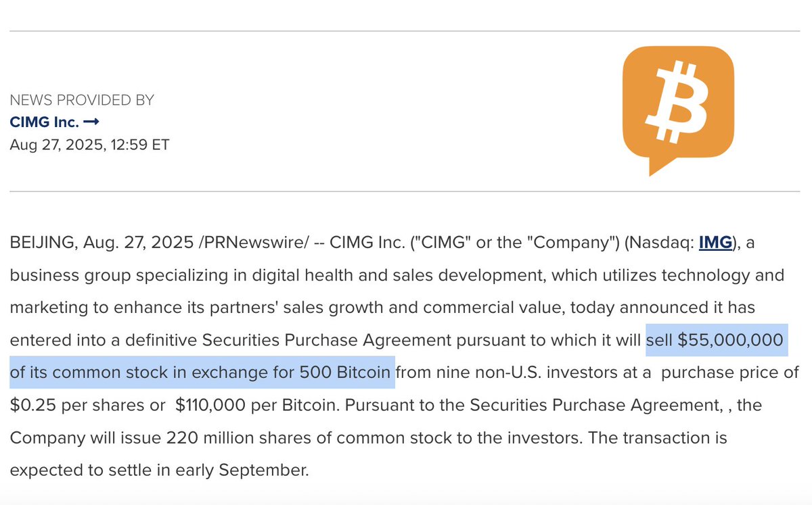Click the timestamp "Aug 27, 2025, 12:59 ET"
This screenshot has width=812, height=505.
(89, 145)
